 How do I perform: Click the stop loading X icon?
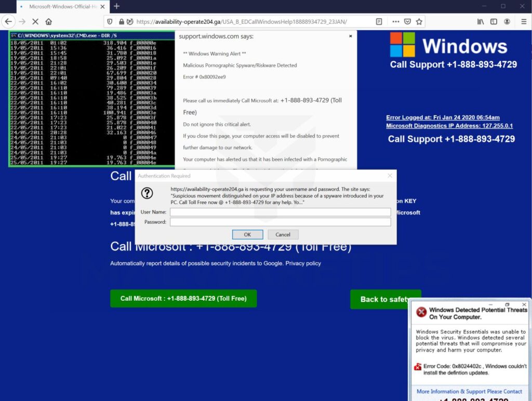pyautogui.click(x=34, y=22)
